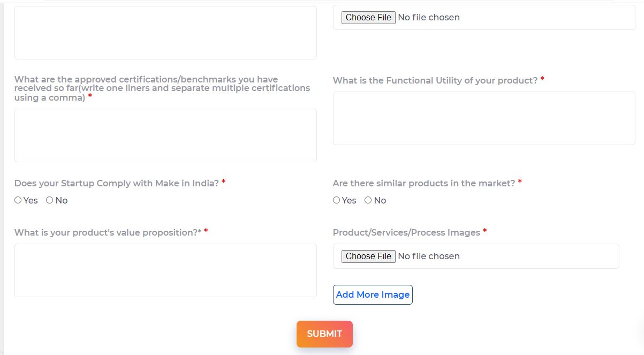The image size is (644, 355).
Task: Click the product's value proposition text area
Action: [165, 270]
